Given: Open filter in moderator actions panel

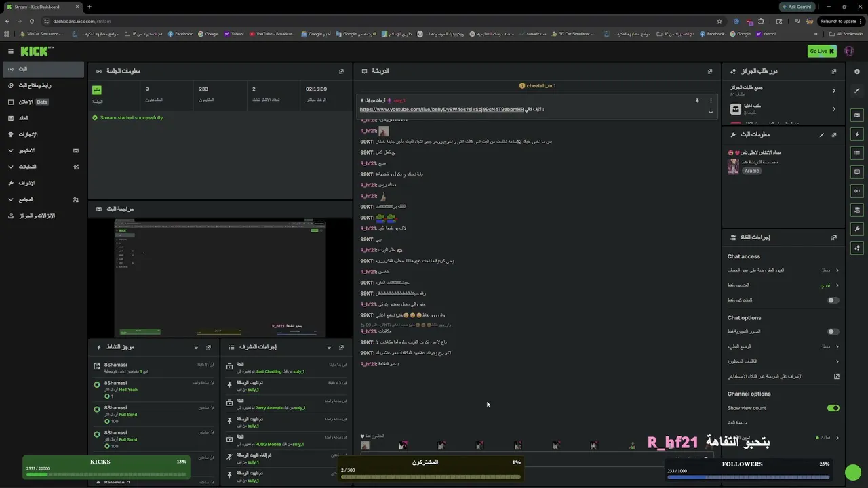Looking at the screenshot, I should tap(329, 347).
